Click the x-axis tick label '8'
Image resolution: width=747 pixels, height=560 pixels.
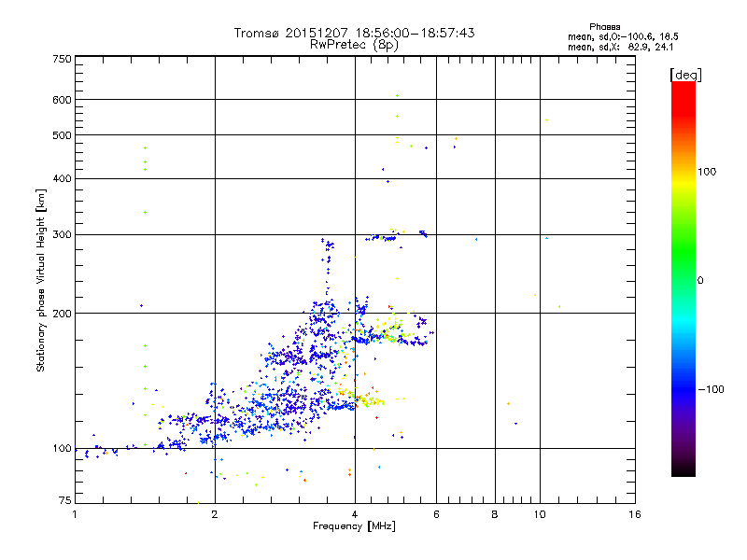coord(495,514)
